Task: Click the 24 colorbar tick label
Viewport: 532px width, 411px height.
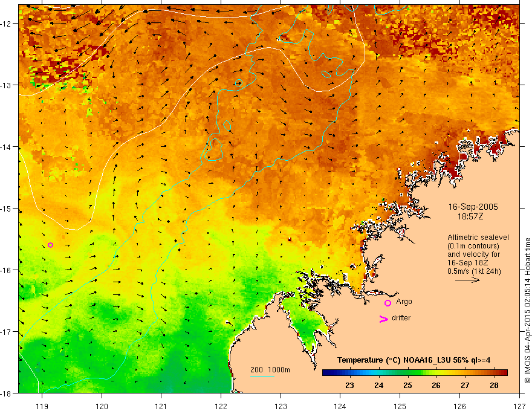Action: click(x=379, y=385)
